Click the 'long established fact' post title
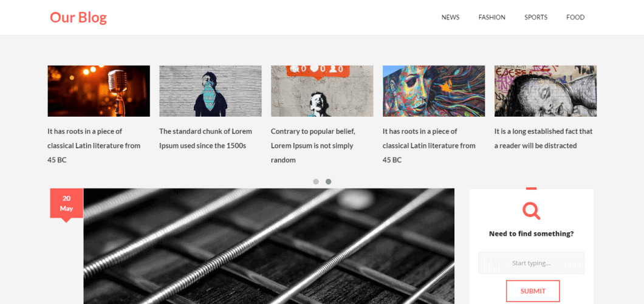The image size is (644, 304). click(x=543, y=139)
